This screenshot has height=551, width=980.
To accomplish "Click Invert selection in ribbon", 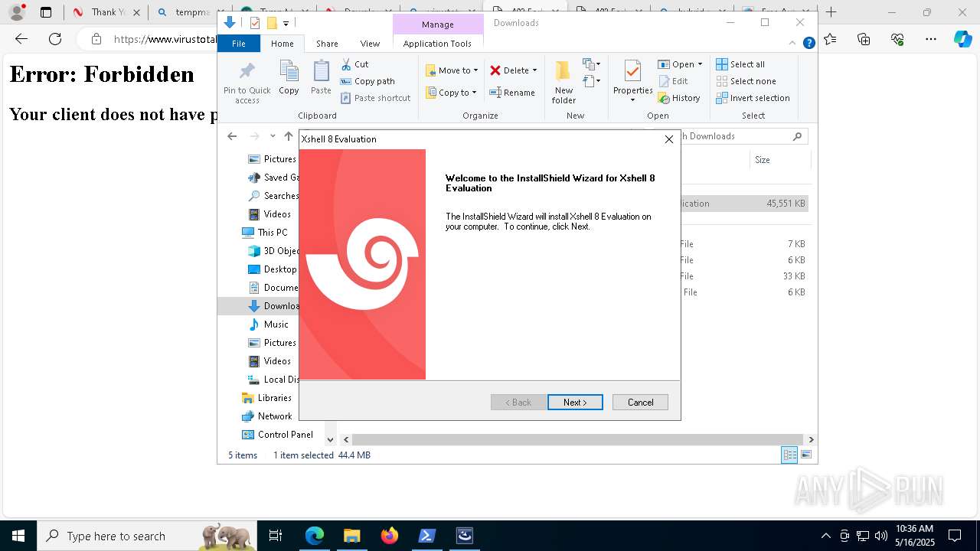I will [x=753, y=98].
